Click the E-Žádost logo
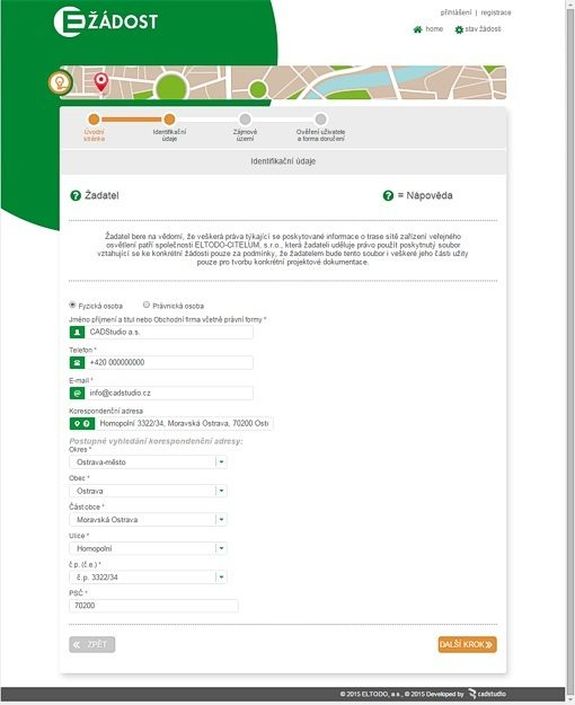Viewport: 575px width, 705px height. [x=106, y=21]
